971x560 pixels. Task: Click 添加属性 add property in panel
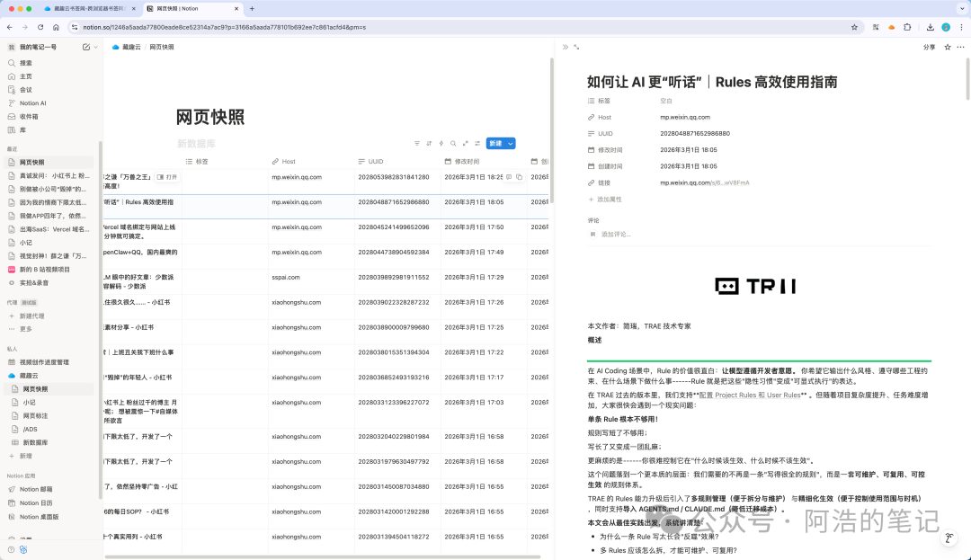(604, 200)
